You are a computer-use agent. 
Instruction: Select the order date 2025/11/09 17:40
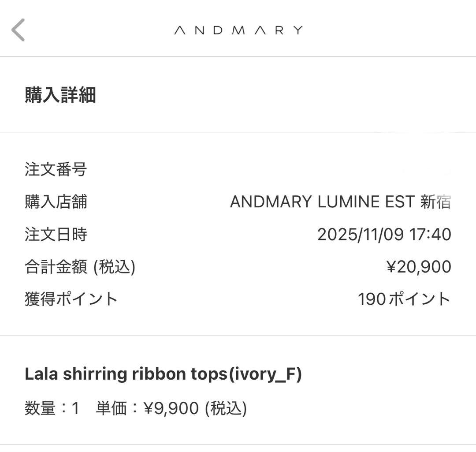[384, 235]
